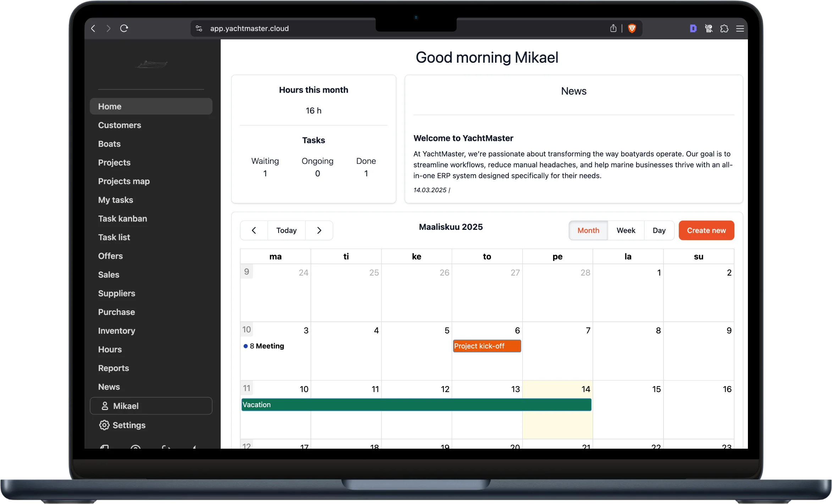Click the Create new event button
The image size is (832, 504).
(706, 230)
